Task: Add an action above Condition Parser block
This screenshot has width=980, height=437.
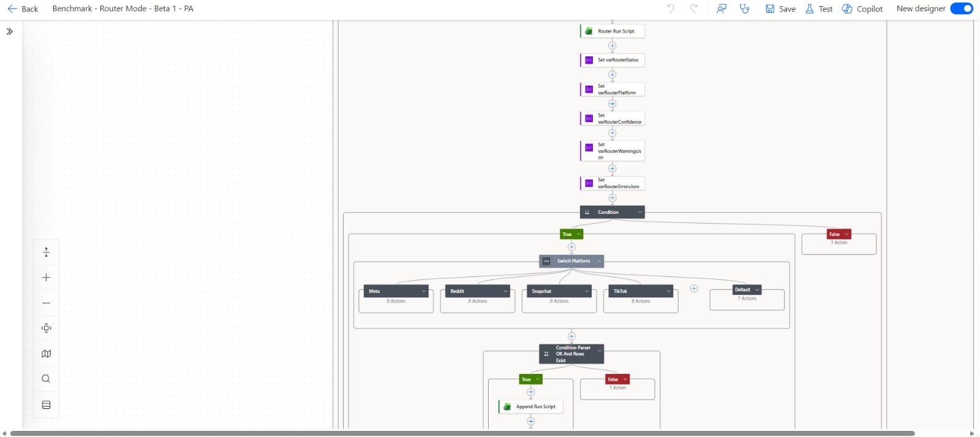Action: point(571,336)
